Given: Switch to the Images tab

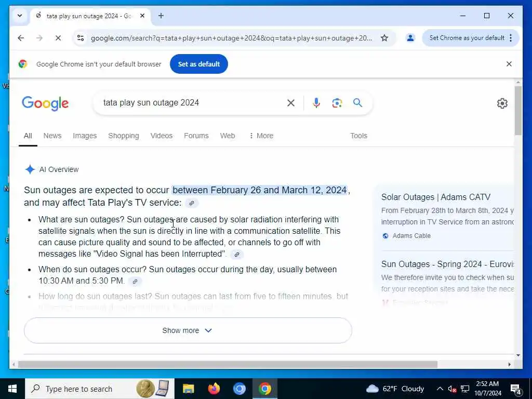Looking at the screenshot, I should pos(85,136).
